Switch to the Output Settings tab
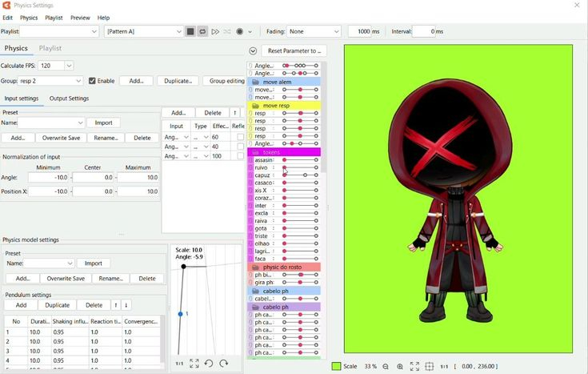 pos(70,99)
